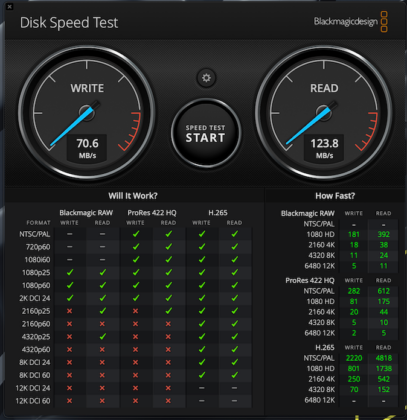This screenshot has height=420, width=407.
Task: Click the 70.6 MB/s write readout
Action: point(87,148)
